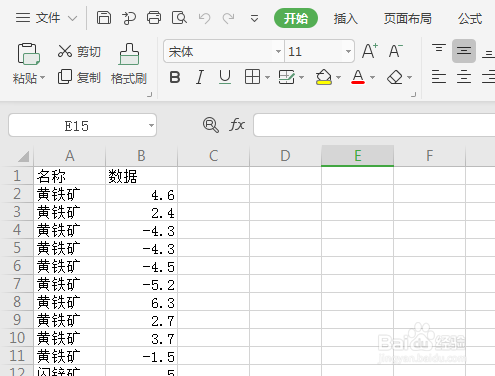Open the font name box 宋体
Viewport: 495px width, 376px height.
[x=224, y=51]
